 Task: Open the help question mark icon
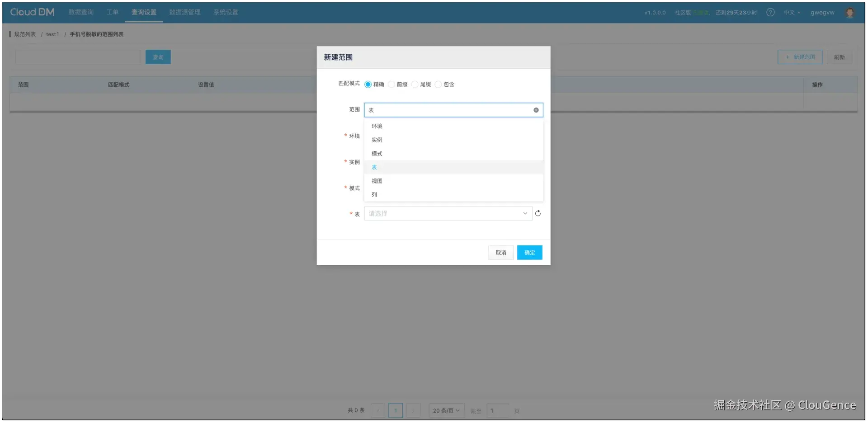pyautogui.click(x=770, y=12)
